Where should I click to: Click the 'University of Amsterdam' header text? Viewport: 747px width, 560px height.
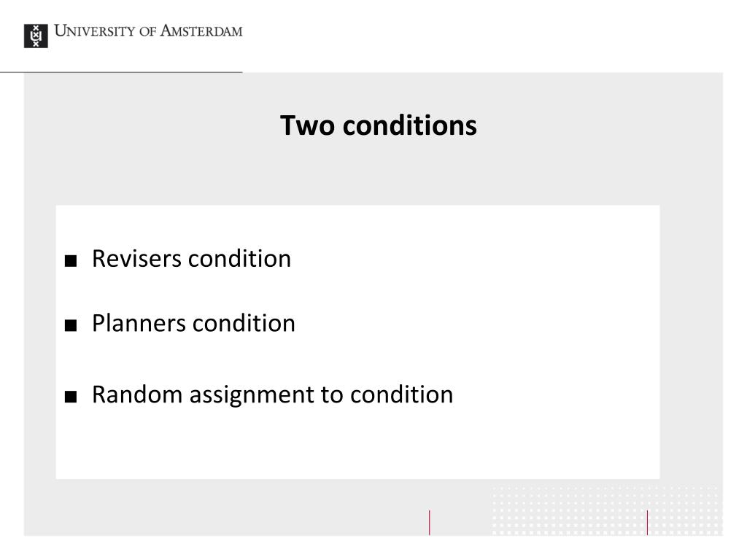click(148, 31)
